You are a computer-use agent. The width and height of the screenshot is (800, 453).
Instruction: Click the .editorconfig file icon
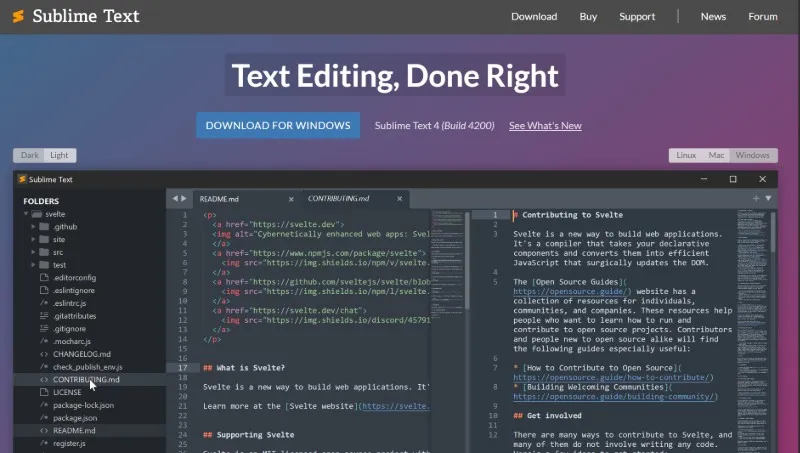point(44,277)
